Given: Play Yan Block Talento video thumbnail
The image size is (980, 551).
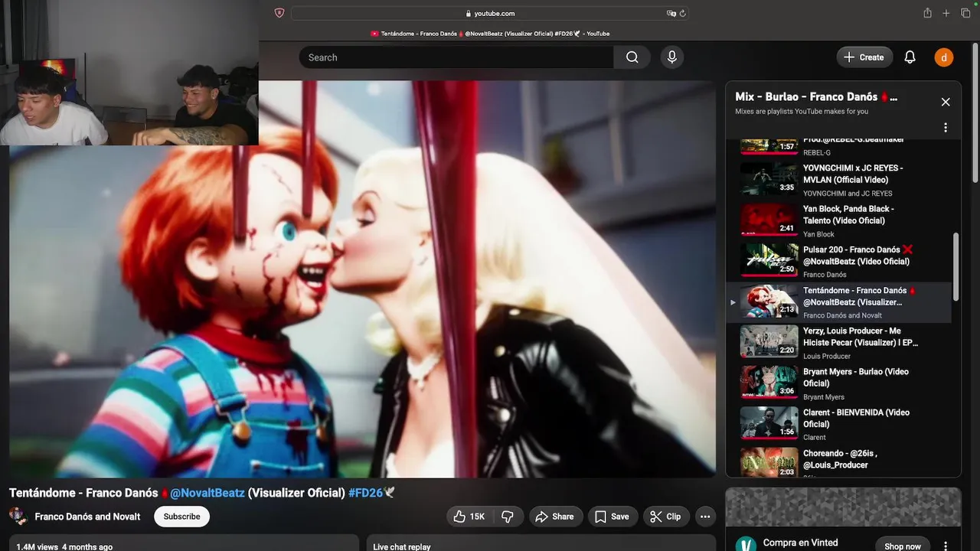Looking at the screenshot, I should click(x=769, y=220).
